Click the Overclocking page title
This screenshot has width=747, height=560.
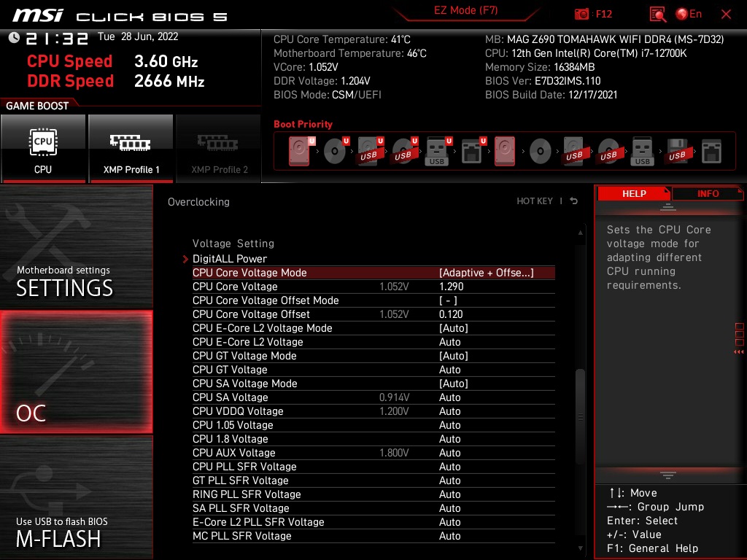(198, 202)
